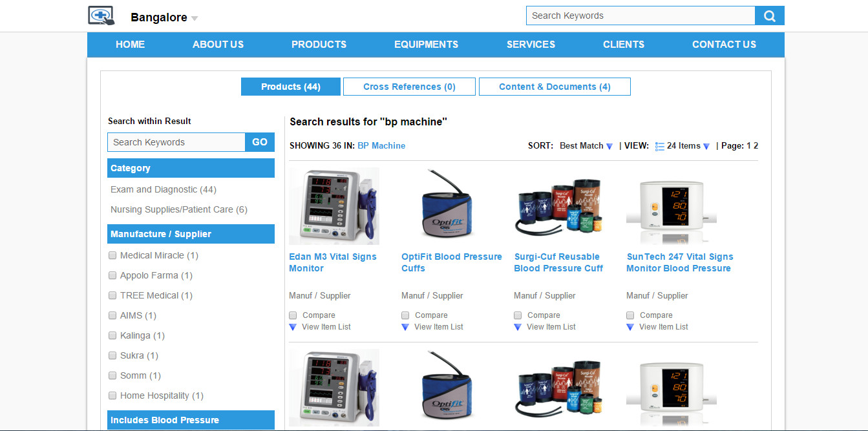Tick Compare for Surgi-Cuf Reusable Cuff

coord(518,315)
